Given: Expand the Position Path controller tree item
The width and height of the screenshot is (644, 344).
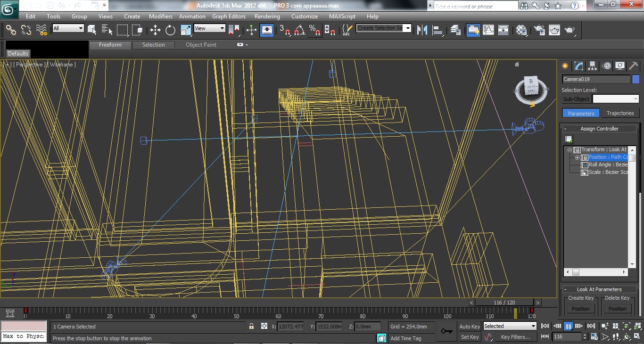Looking at the screenshot, I should click(x=577, y=157).
